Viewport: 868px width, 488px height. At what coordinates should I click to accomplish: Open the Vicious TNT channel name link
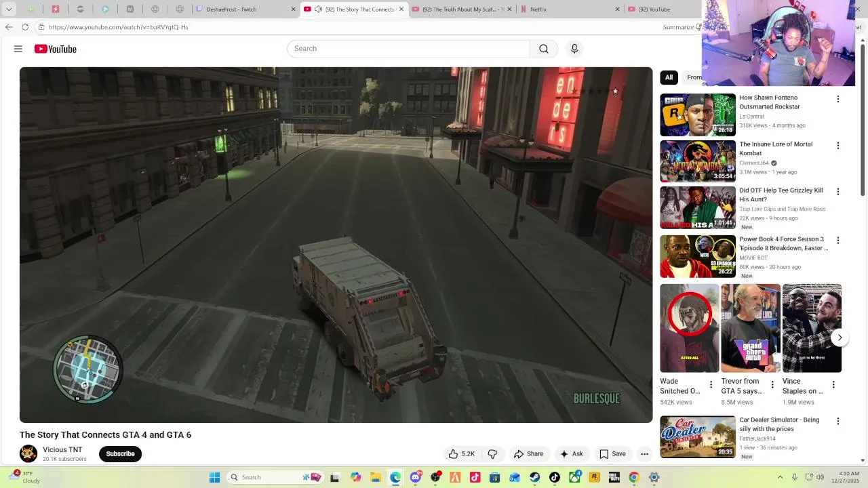pyautogui.click(x=62, y=450)
